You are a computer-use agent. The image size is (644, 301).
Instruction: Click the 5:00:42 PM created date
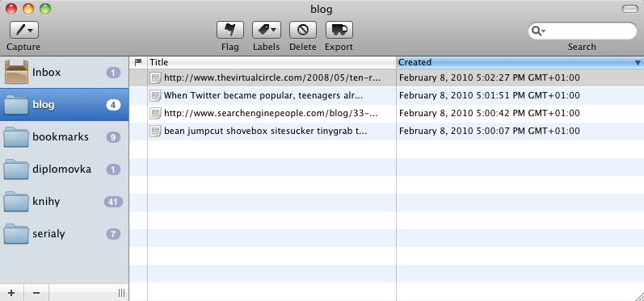[489, 113]
